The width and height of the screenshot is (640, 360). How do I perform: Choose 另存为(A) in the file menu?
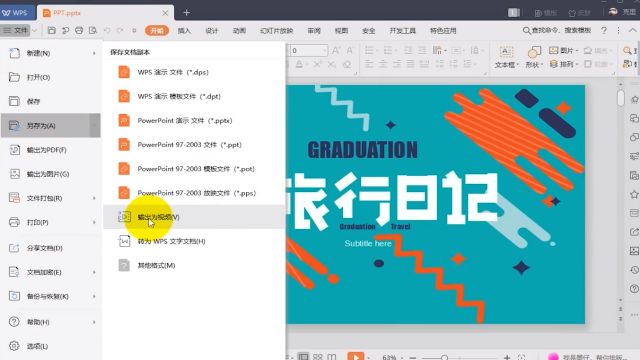pos(51,125)
